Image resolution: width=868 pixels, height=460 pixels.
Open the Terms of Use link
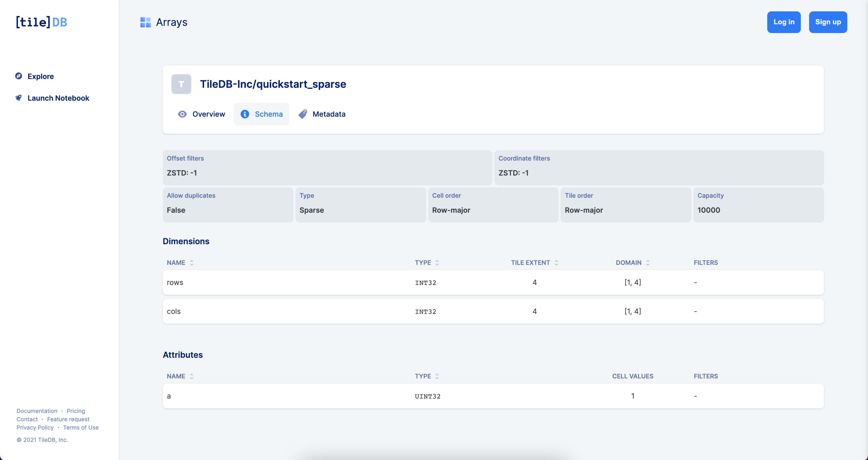pyautogui.click(x=81, y=427)
